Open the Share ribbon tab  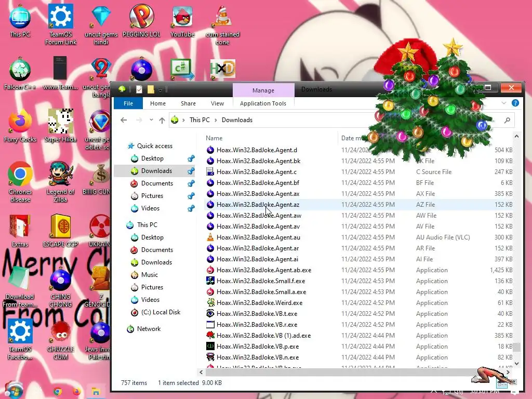(188, 103)
